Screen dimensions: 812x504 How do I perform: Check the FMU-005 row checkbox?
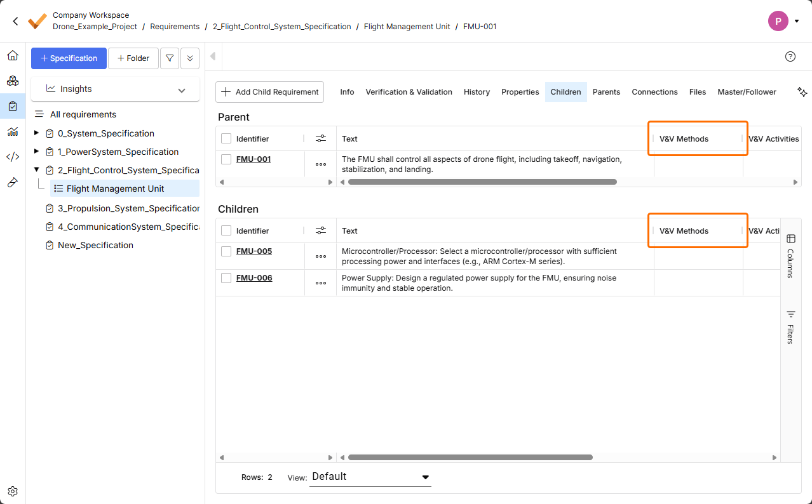tap(226, 251)
